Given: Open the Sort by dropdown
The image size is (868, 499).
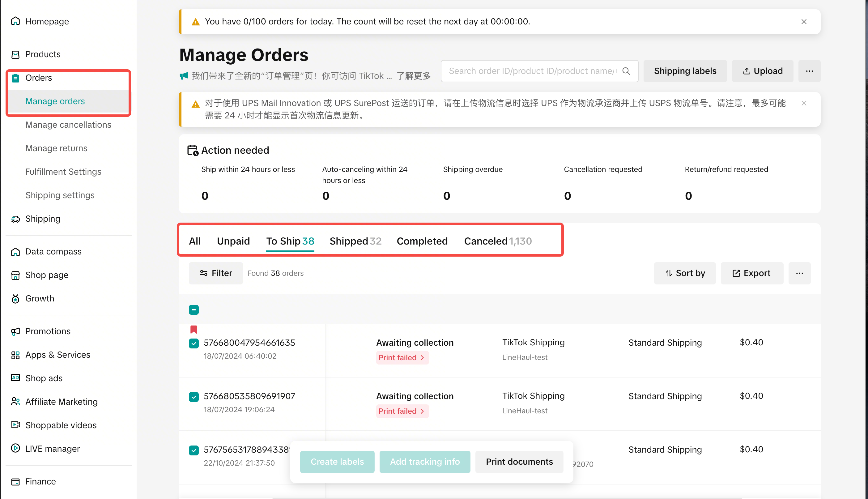Looking at the screenshot, I should click(x=685, y=273).
